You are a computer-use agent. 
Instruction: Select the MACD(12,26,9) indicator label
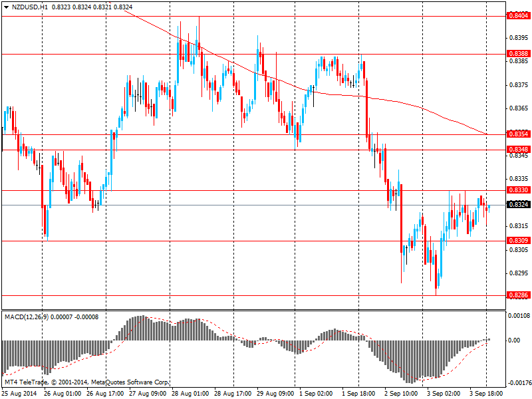click(x=27, y=317)
